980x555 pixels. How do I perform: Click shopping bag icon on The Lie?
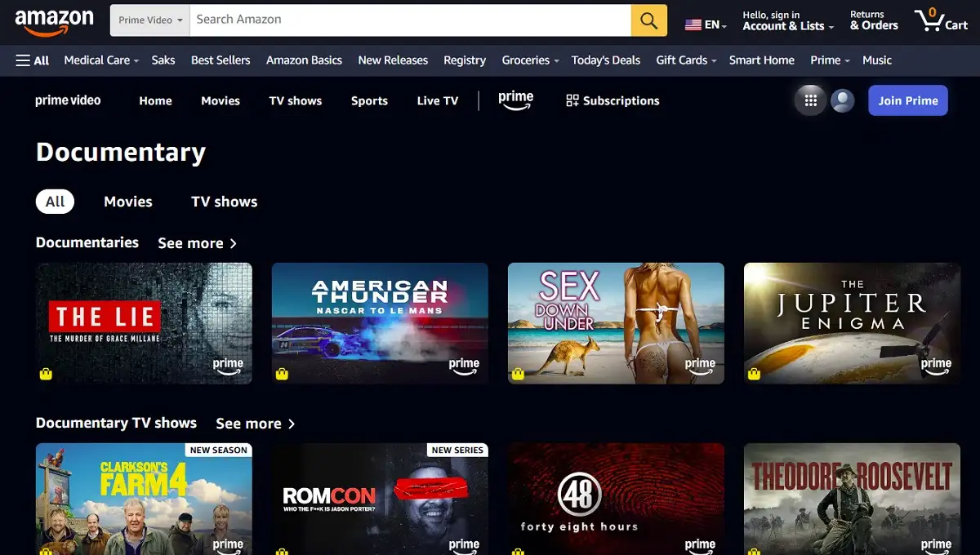point(47,374)
